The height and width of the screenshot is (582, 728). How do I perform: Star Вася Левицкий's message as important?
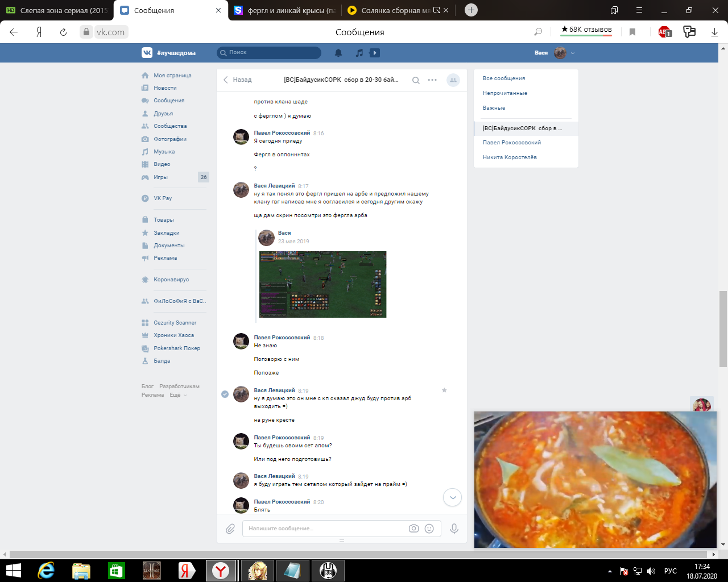coord(444,390)
